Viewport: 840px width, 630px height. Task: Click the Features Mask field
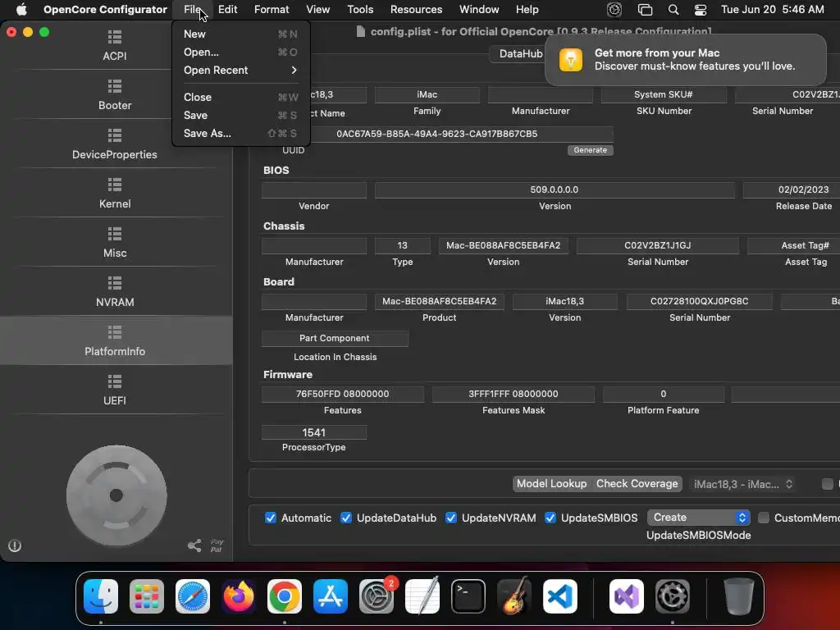pyautogui.click(x=514, y=394)
